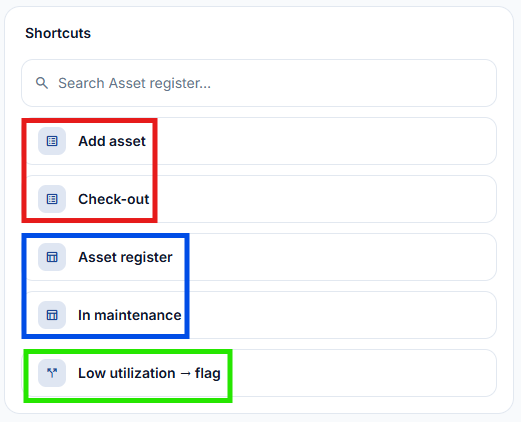Click the arrow symbol in Low utilization → flag
This screenshot has width=521, height=422.
click(x=185, y=373)
